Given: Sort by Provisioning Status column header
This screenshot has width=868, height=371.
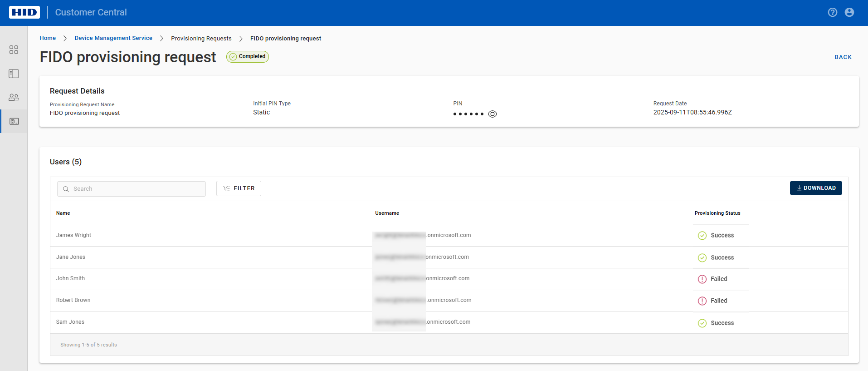Looking at the screenshot, I should tap(717, 213).
